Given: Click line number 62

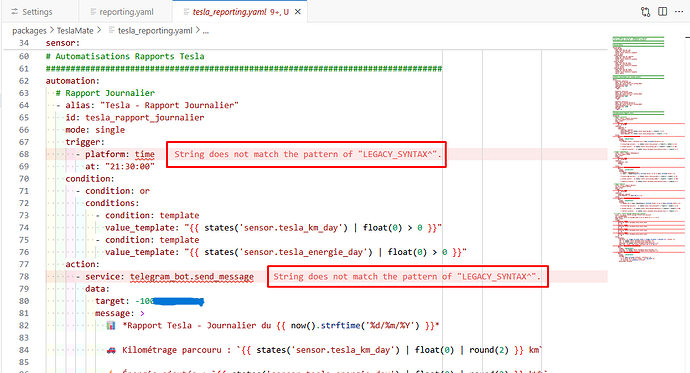Looking at the screenshot, I should click(x=24, y=81).
